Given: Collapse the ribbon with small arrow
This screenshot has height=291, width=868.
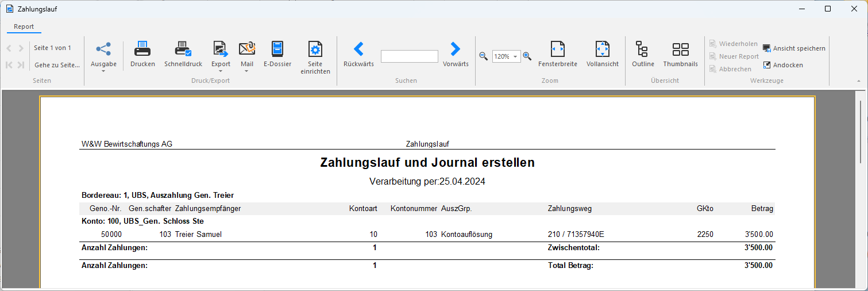Looking at the screenshot, I should click(x=859, y=82).
